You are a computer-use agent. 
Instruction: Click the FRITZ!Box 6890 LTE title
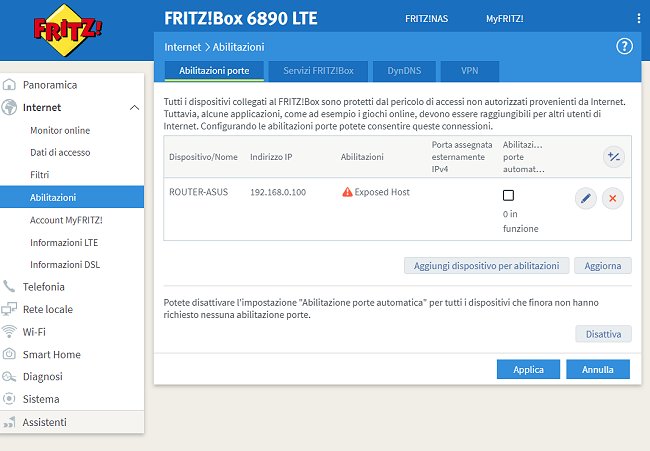(241, 18)
